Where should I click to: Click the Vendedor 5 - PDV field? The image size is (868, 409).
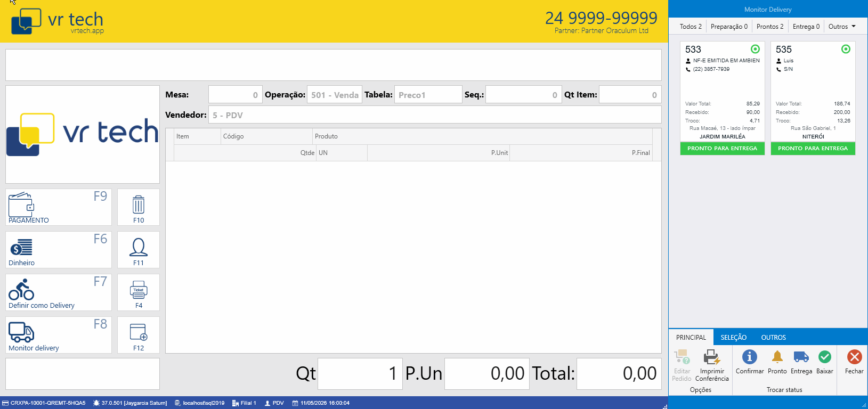(x=435, y=115)
